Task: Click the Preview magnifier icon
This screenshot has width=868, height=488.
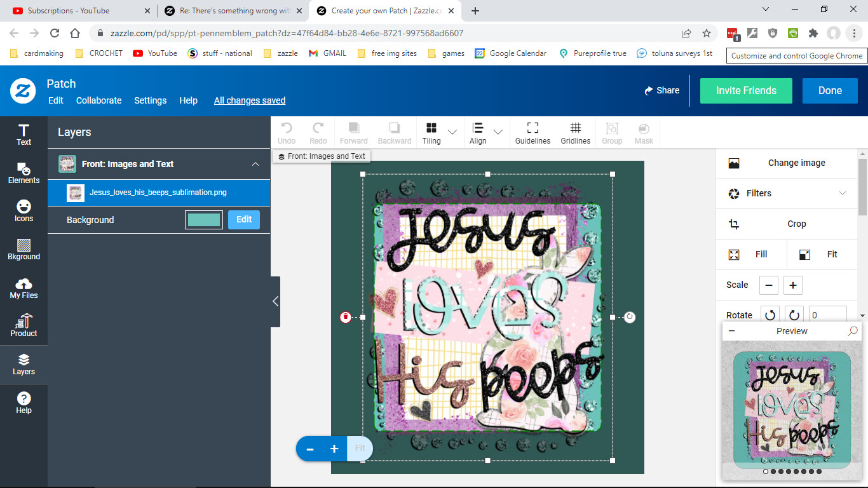Action: (853, 331)
